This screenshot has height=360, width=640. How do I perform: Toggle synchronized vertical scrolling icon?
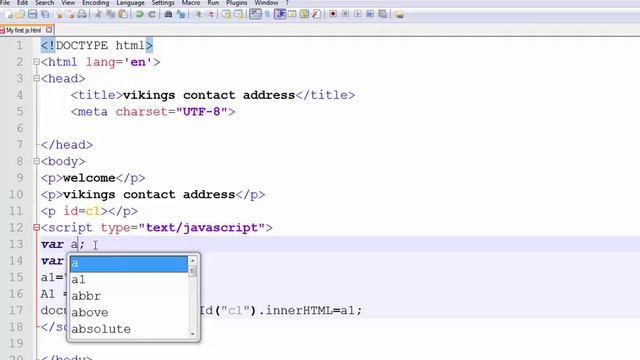[227, 15]
